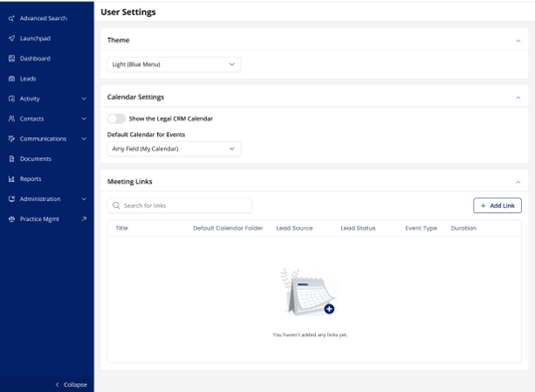Open Default Calendar for Events dropdown
Screen dimensions: 535x392
pyautogui.click(x=174, y=149)
